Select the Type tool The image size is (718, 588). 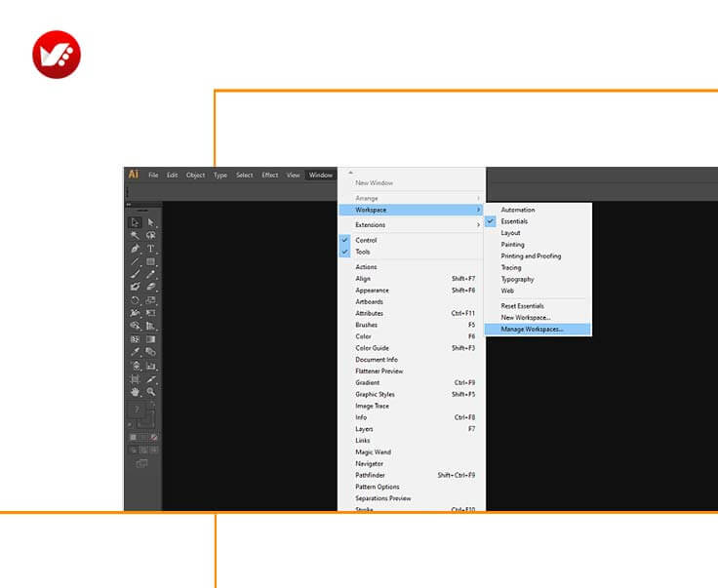(x=150, y=249)
